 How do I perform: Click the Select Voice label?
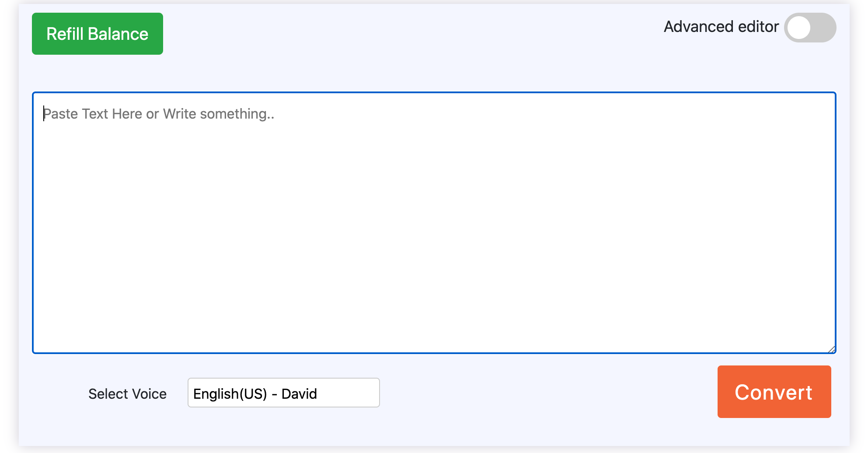[x=127, y=394]
